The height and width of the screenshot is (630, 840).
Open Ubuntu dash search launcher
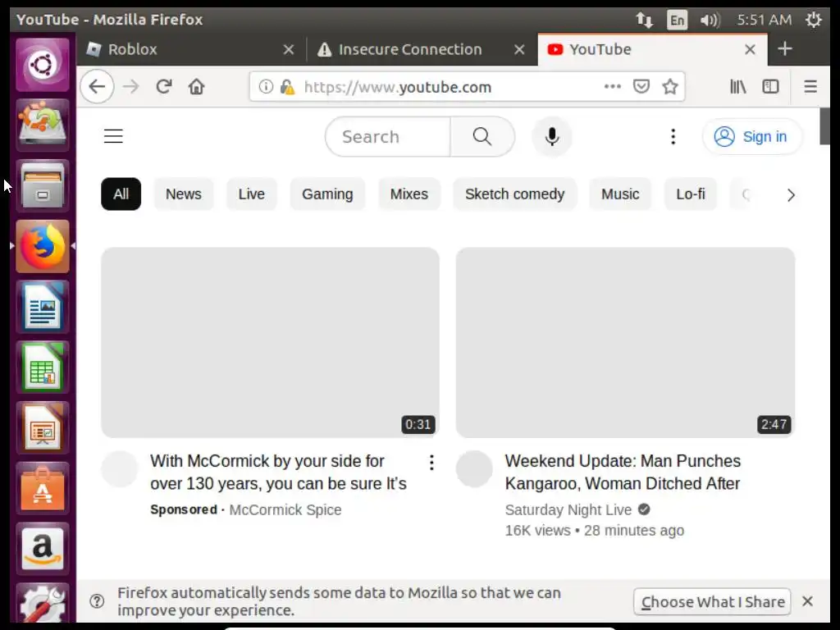pos(43,65)
